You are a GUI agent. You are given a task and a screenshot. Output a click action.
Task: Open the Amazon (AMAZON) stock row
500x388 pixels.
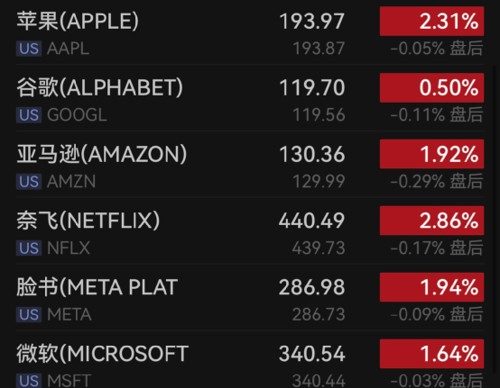[x=250, y=165]
